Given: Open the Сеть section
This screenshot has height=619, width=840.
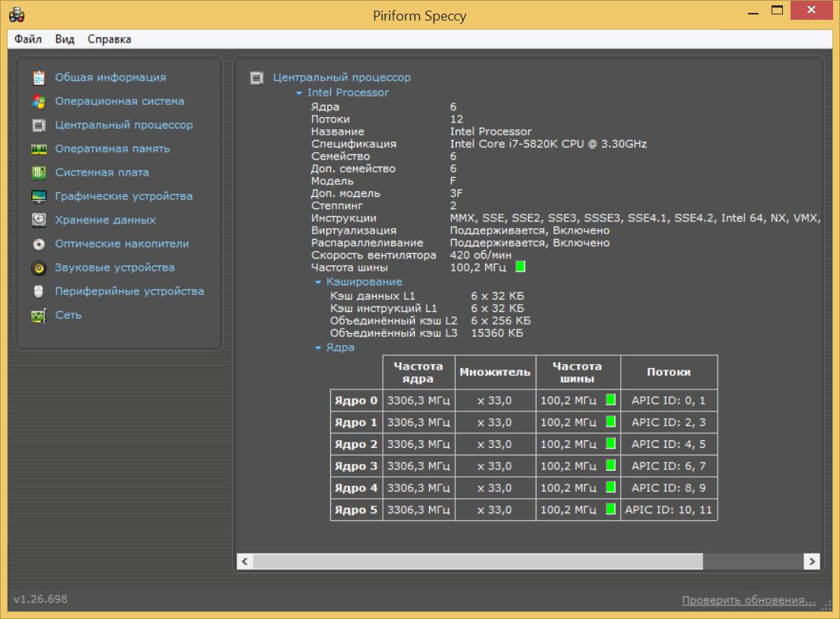Looking at the screenshot, I should pos(68,315).
